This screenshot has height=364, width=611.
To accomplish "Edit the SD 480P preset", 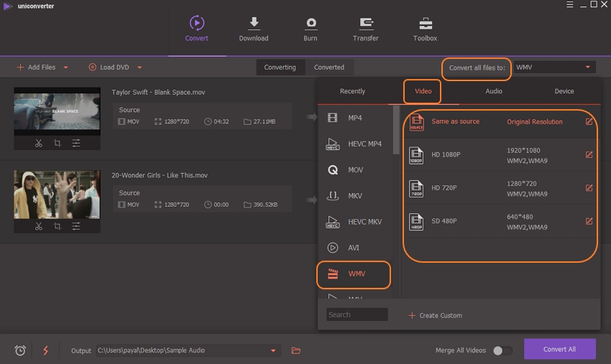I will (x=589, y=221).
